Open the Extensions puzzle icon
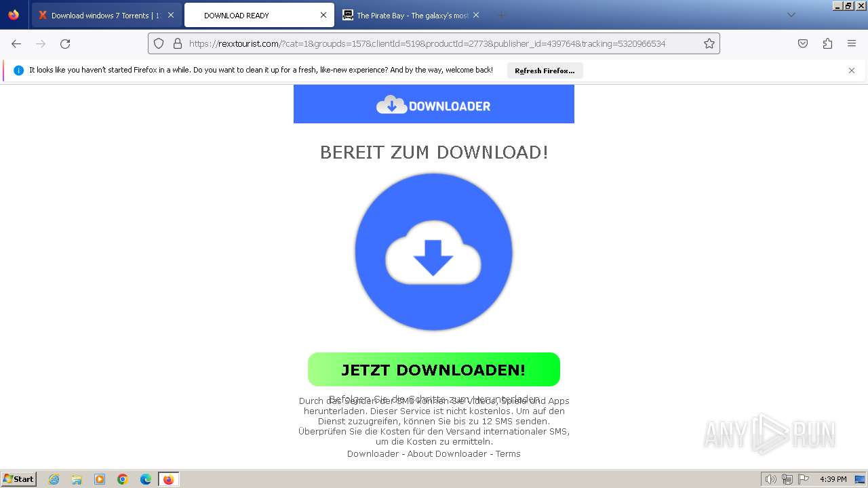This screenshot has height=488, width=868. [x=827, y=43]
